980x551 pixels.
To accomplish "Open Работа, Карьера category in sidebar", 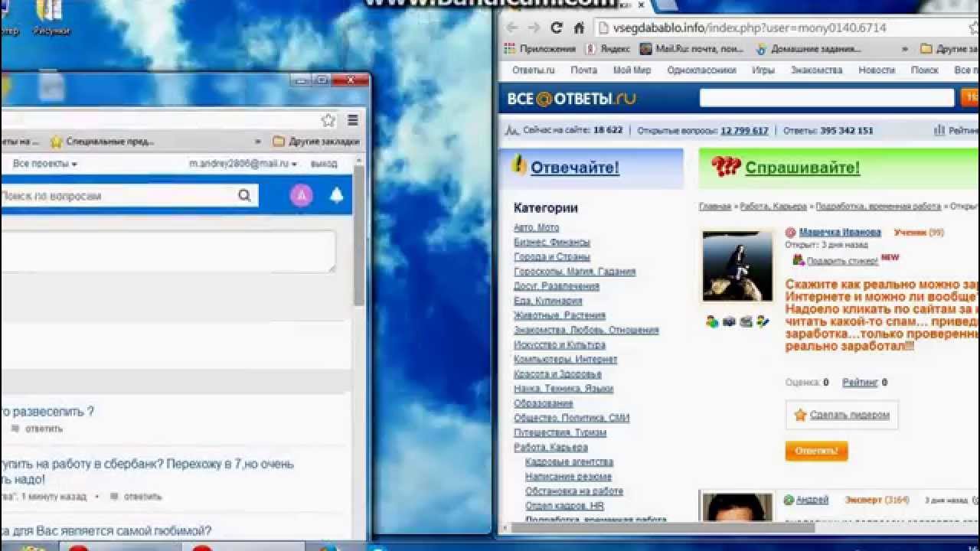I will tap(550, 447).
